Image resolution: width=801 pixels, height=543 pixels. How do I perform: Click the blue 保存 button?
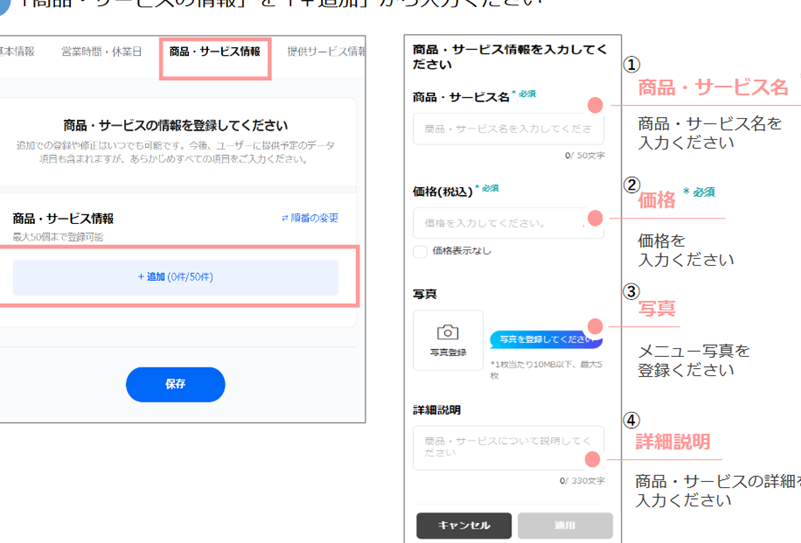175,384
